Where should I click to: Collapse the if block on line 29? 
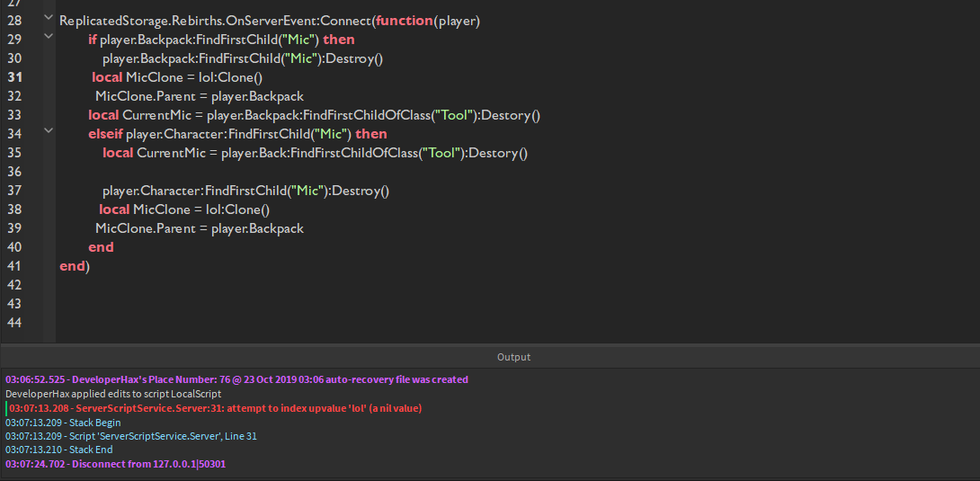click(49, 37)
